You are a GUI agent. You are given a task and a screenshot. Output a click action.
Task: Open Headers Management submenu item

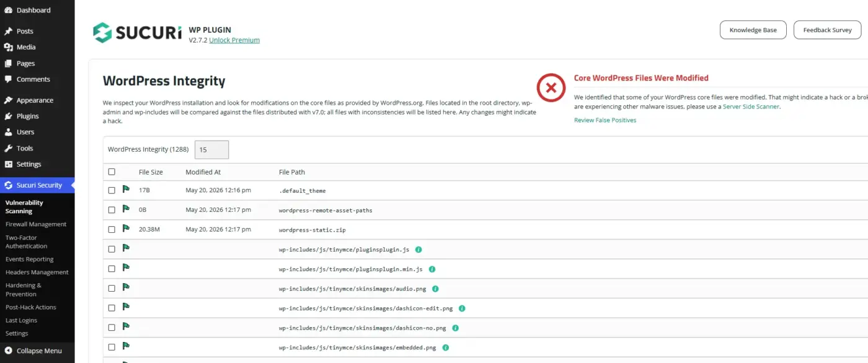[x=37, y=272]
